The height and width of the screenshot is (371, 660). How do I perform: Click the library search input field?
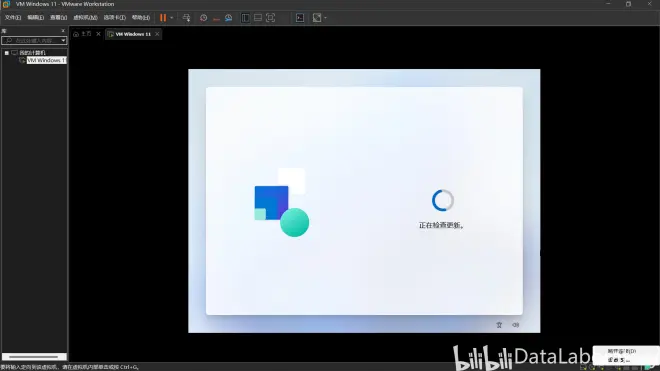point(34,40)
